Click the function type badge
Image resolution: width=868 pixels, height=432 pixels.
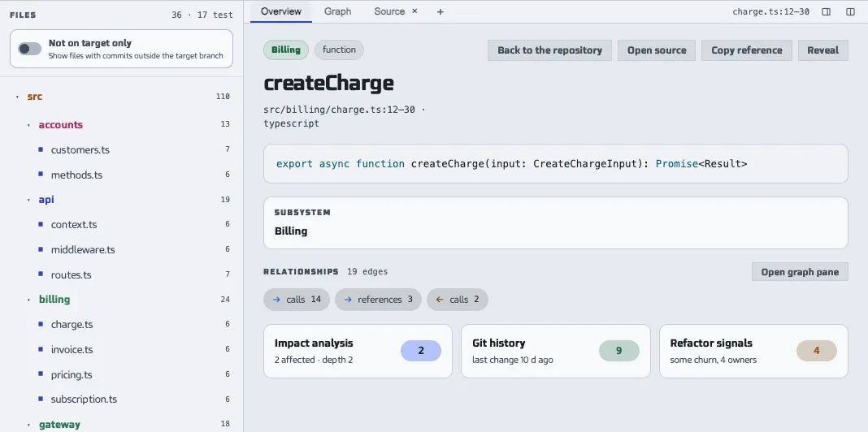340,50
